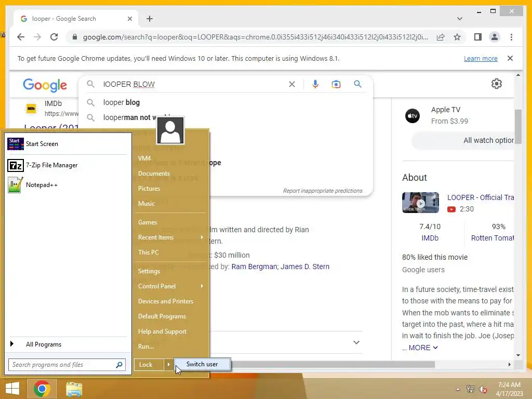532x399 pixels.
Task: Click the user account picture
Action: (x=170, y=130)
